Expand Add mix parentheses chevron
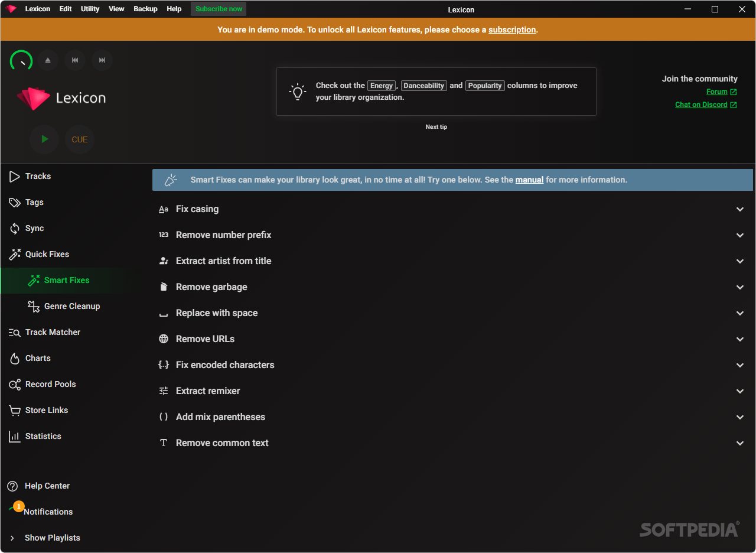 coord(740,417)
